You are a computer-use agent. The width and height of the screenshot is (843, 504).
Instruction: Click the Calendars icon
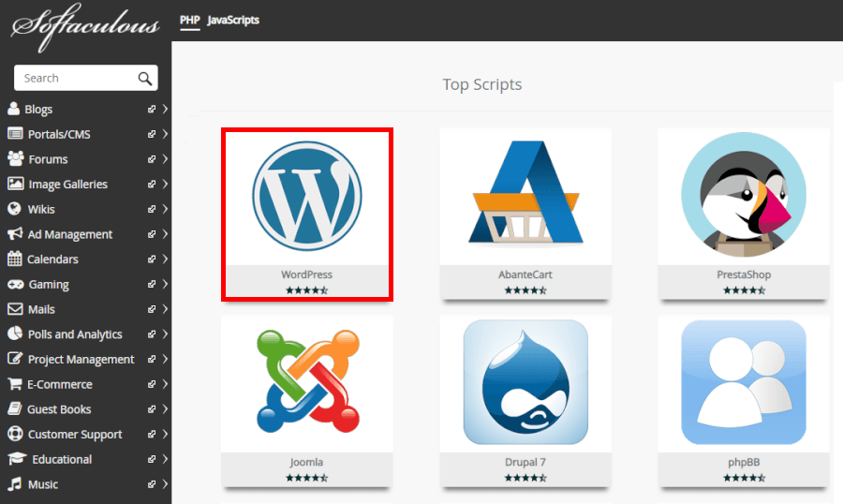click(14, 259)
